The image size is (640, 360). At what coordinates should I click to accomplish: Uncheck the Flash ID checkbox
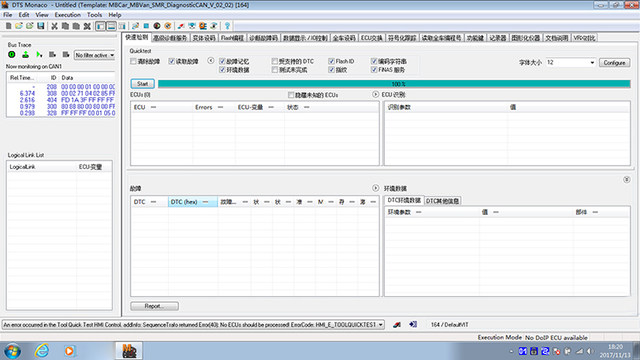[331, 61]
